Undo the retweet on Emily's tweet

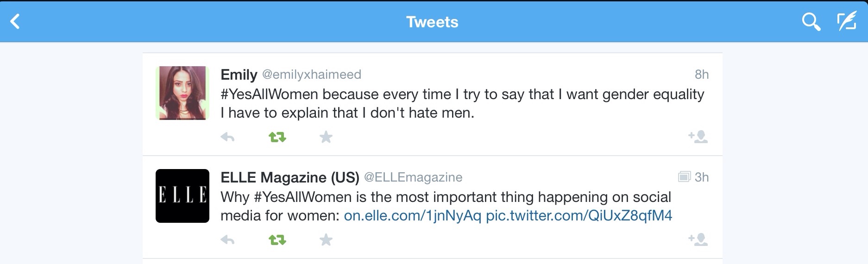point(277,137)
